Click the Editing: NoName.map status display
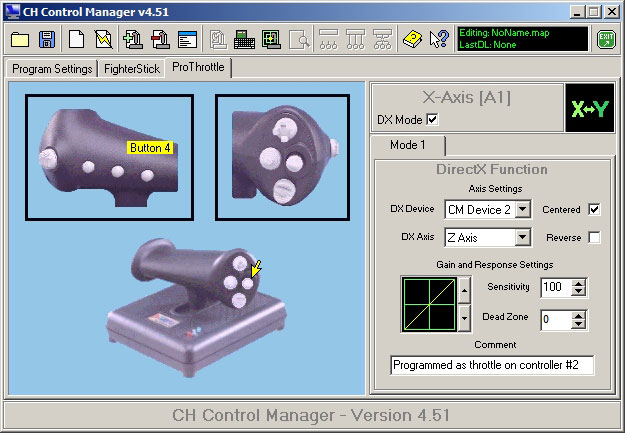This screenshot has width=625, height=433. tap(522, 39)
